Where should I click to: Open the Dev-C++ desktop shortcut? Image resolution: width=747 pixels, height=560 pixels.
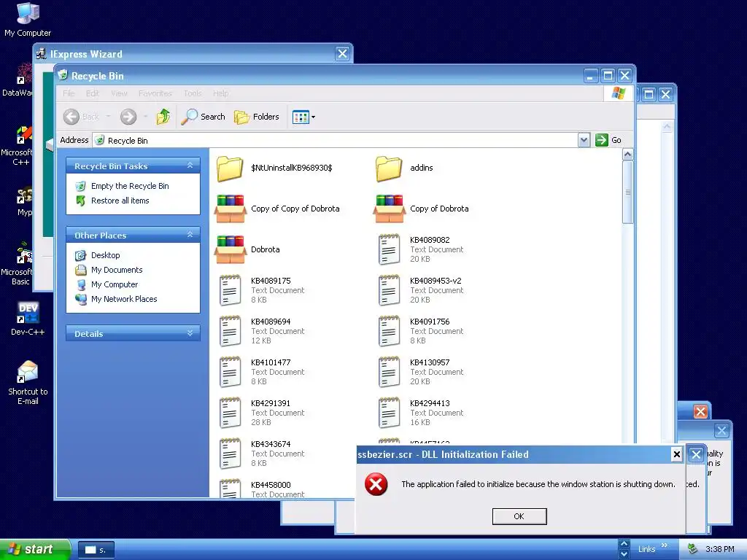pyautogui.click(x=28, y=319)
